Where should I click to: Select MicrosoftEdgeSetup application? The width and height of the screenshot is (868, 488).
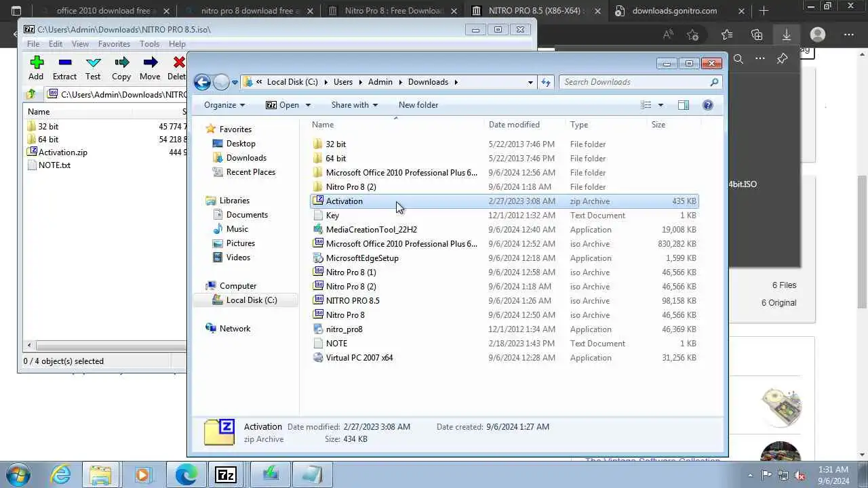pos(504,258)
